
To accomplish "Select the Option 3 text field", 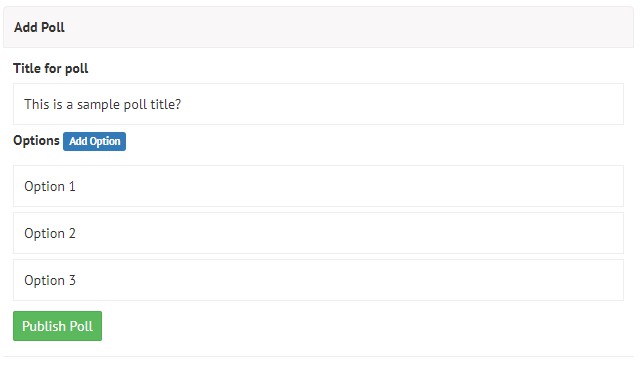I will tap(318, 280).
